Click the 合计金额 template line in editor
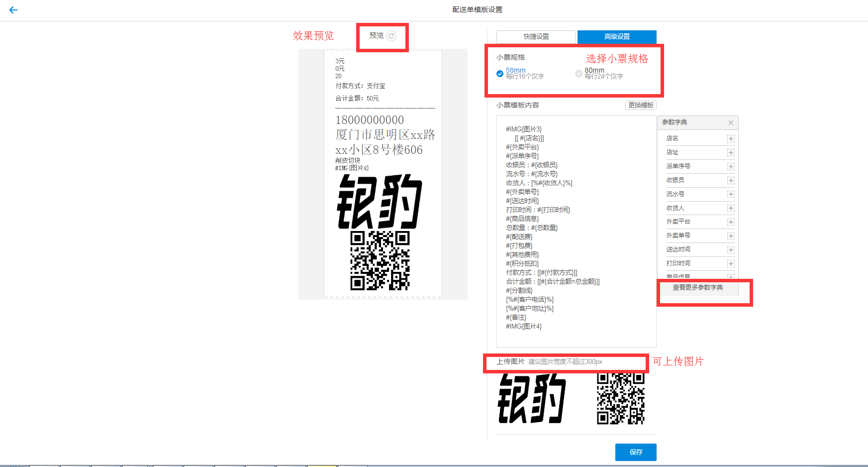Image resolution: width=868 pixels, height=467 pixels. 553,281
